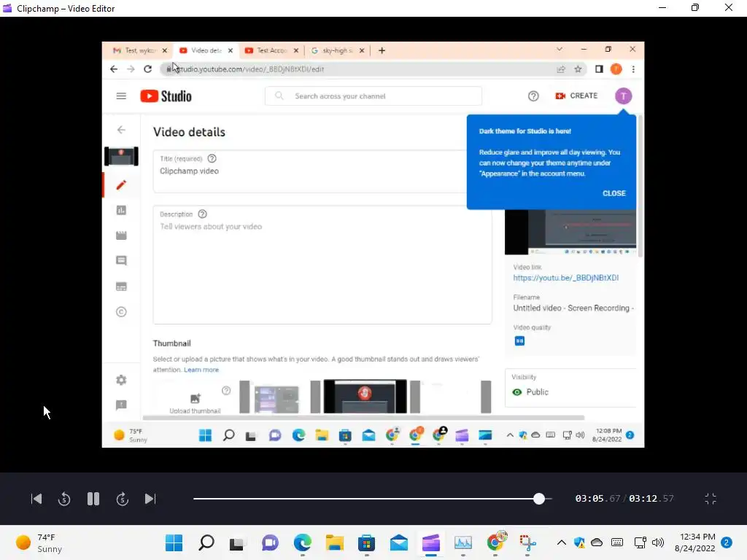Click the video link https://youtu.be/_BBDjNBtXDI
Viewport: 747px width, 560px height.
click(x=566, y=278)
